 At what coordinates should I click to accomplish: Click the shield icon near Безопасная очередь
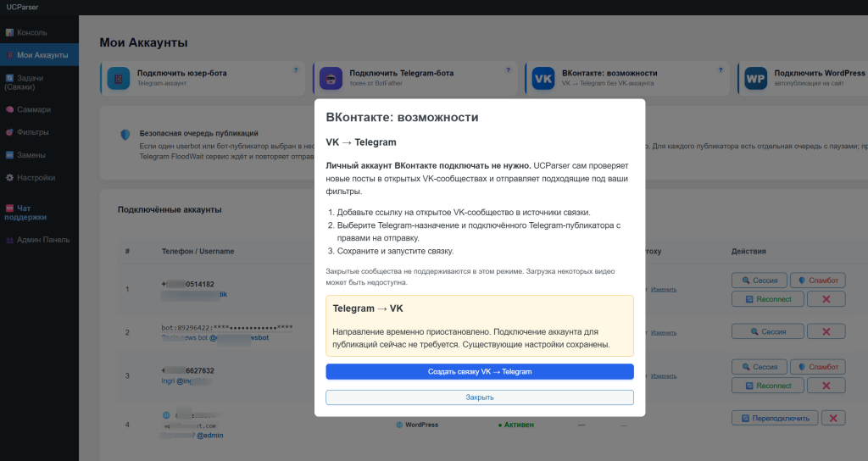[125, 135]
